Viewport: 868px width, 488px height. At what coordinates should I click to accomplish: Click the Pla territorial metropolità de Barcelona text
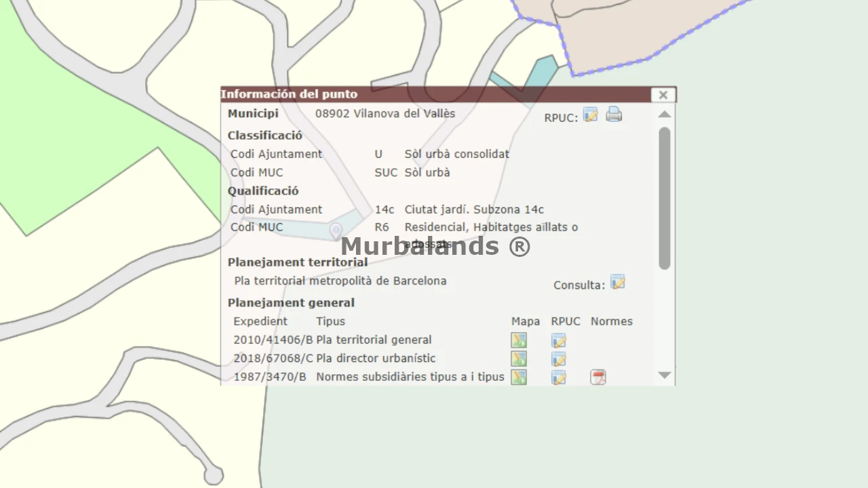(x=340, y=281)
